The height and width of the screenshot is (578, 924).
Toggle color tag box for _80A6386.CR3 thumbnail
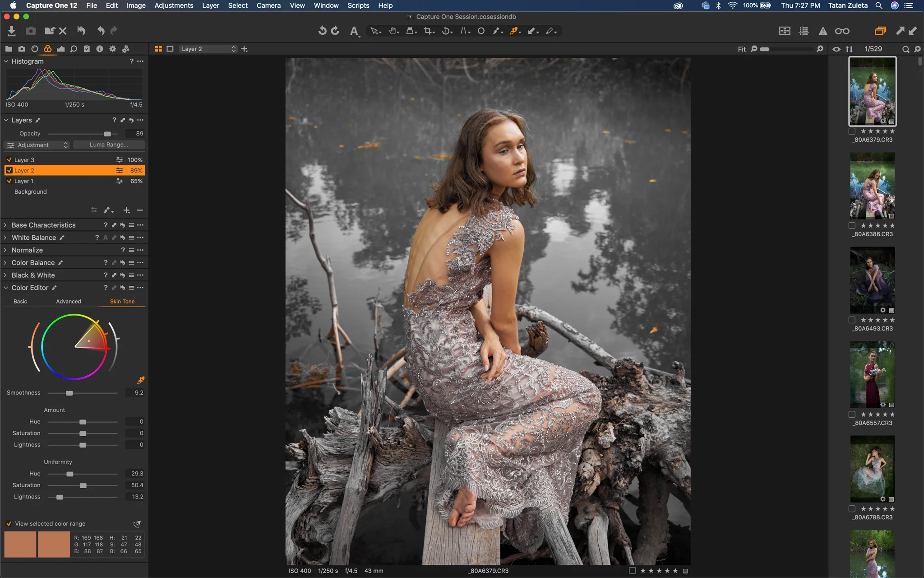(x=852, y=226)
